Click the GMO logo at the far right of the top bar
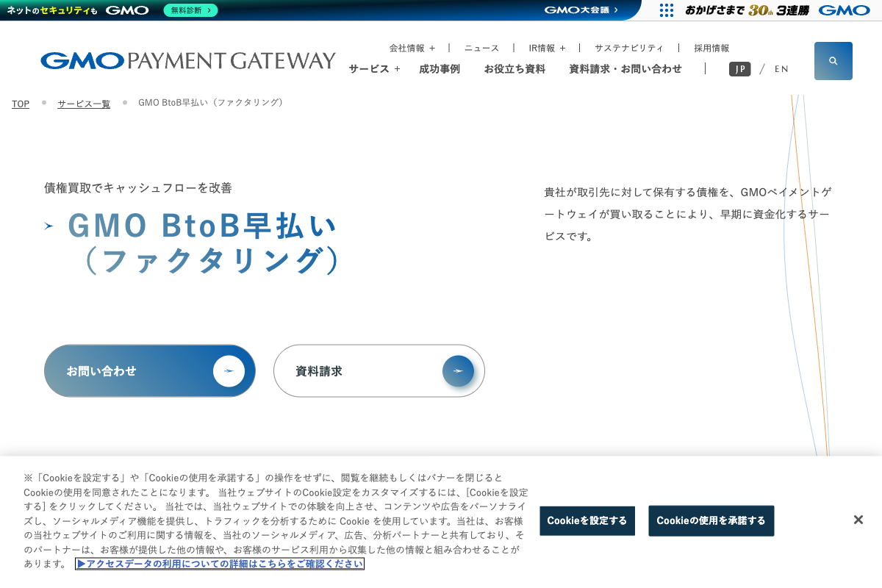Screen dimensions: 882x588 tap(845, 10)
